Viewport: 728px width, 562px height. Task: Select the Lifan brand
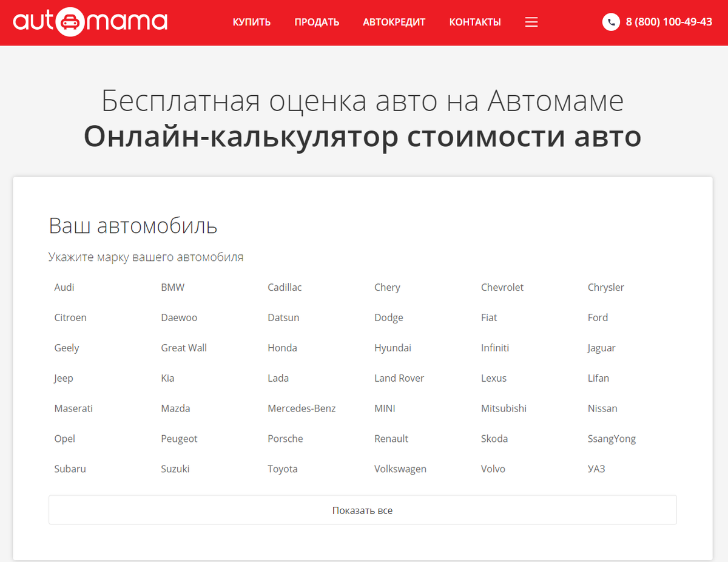[598, 378]
